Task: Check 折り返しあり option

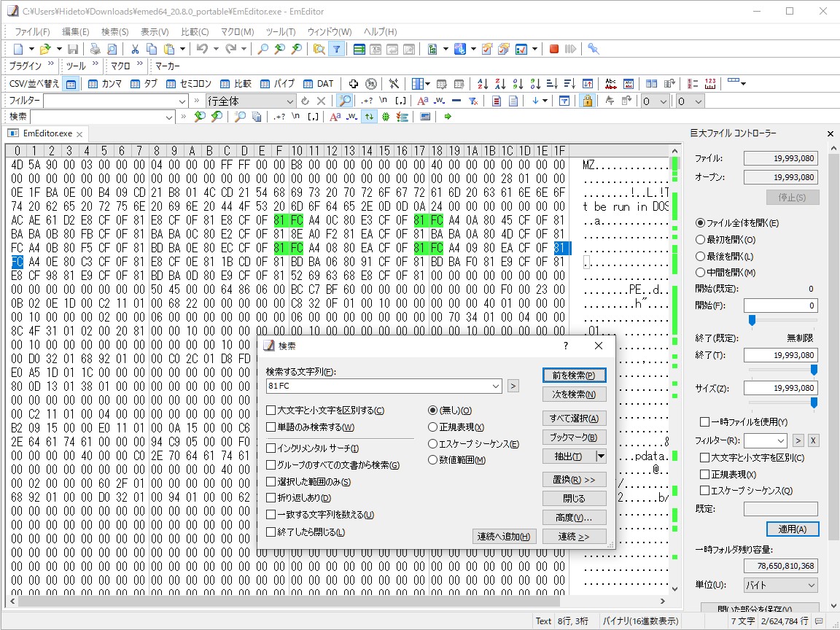Action: coord(298,498)
